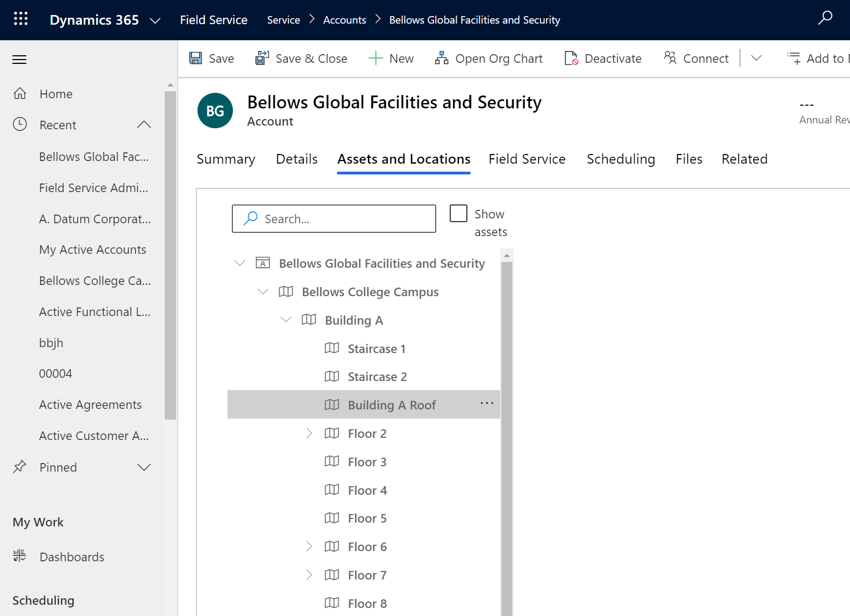This screenshot has height=616, width=850.
Task: Open the Connect dropdown arrow
Action: [756, 58]
